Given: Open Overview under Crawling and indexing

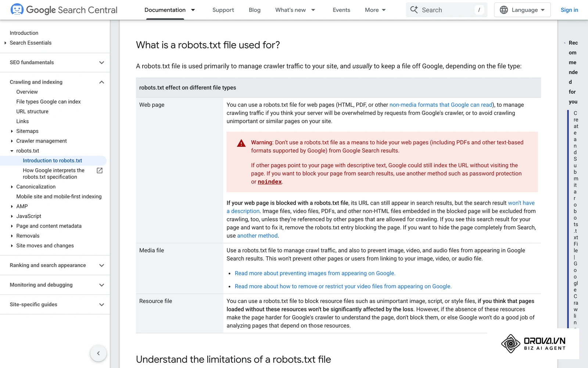Looking at the screenshot, I should [27, 92].
